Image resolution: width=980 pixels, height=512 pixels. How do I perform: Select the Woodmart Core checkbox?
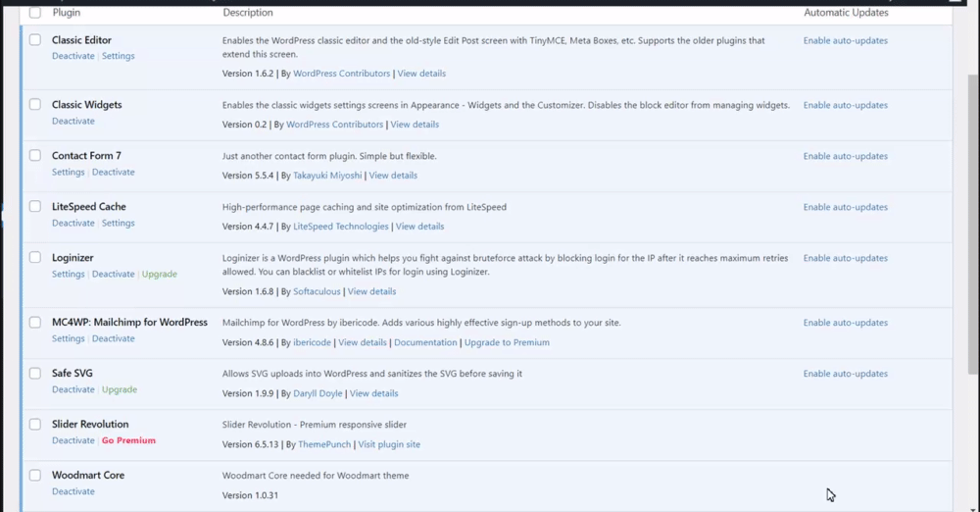point(35,475)
